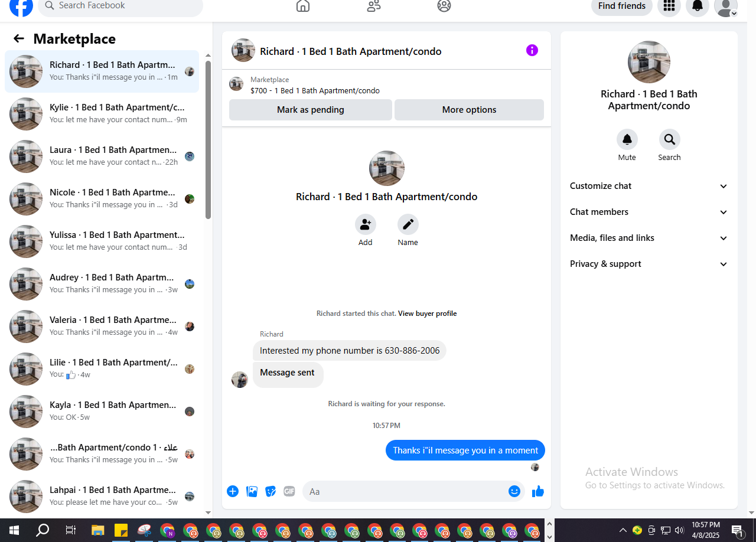Open Lahpai's apartment conversation
The height and width of the screenshot is (542, 756).
click(102, 497)
